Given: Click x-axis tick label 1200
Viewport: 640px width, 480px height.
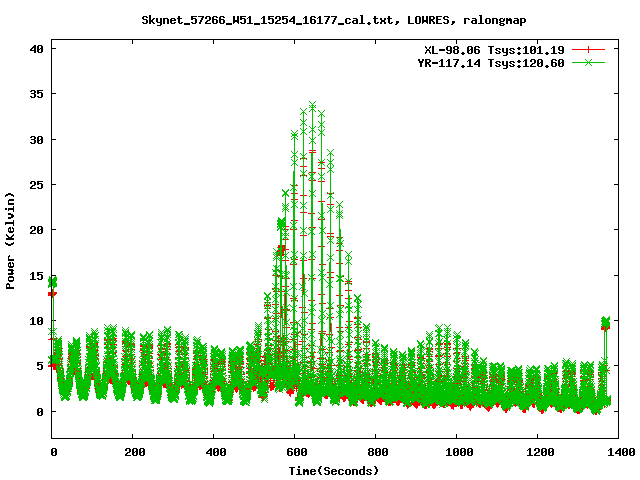Looking at the screenshot, I should click(x=540, y=452).
